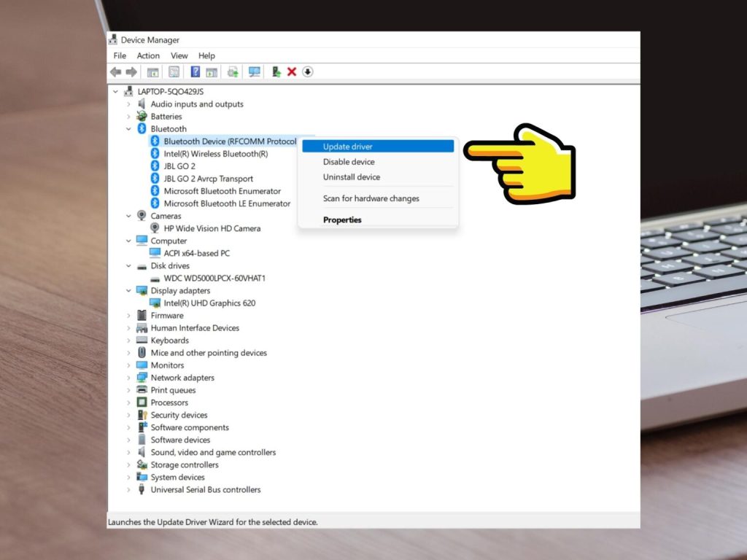This screenshot has width=747, height=560.
Task: Expand the Audio inputs and outputs node
Action: (129, 104)
